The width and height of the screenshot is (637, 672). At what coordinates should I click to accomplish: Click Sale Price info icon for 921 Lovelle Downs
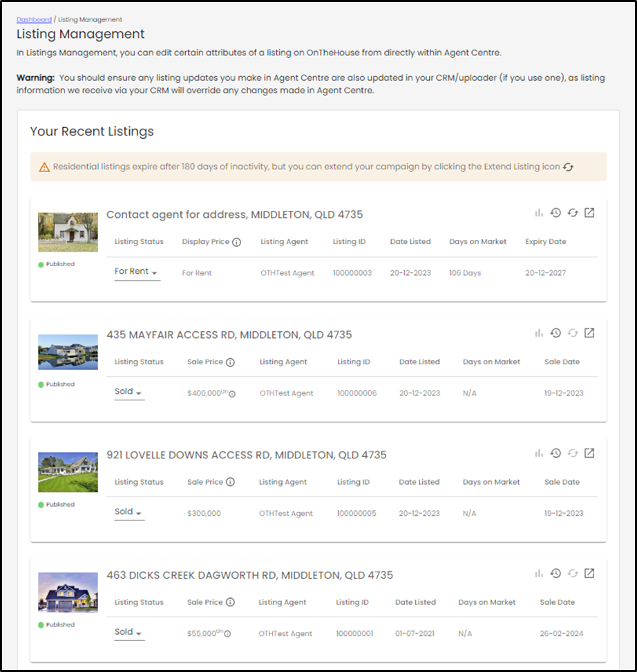coord(230,482)
